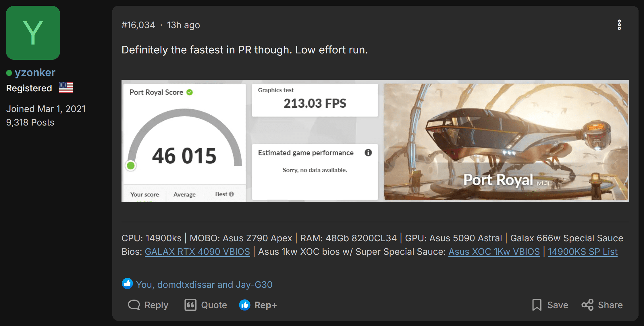The image size is (644, 326).
Task: Click the info icon beside Best
Action: 232,194
